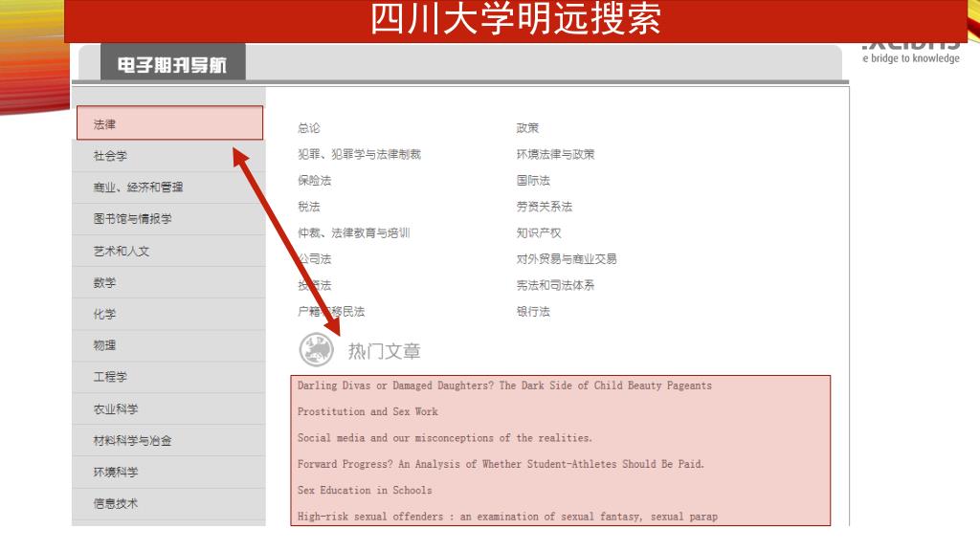Select 艺术和人文 in the subject list
The height and width of the screenshot is (551, 980).
(x=168, y=252)
